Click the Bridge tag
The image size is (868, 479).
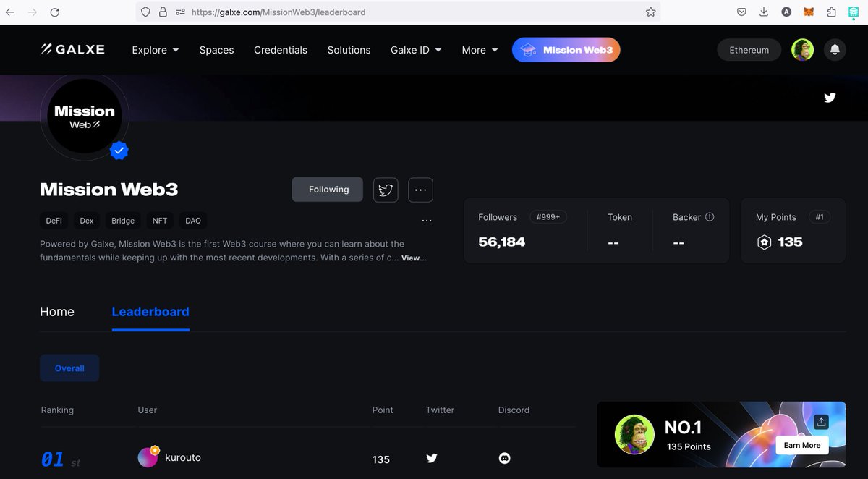(123, 221)
